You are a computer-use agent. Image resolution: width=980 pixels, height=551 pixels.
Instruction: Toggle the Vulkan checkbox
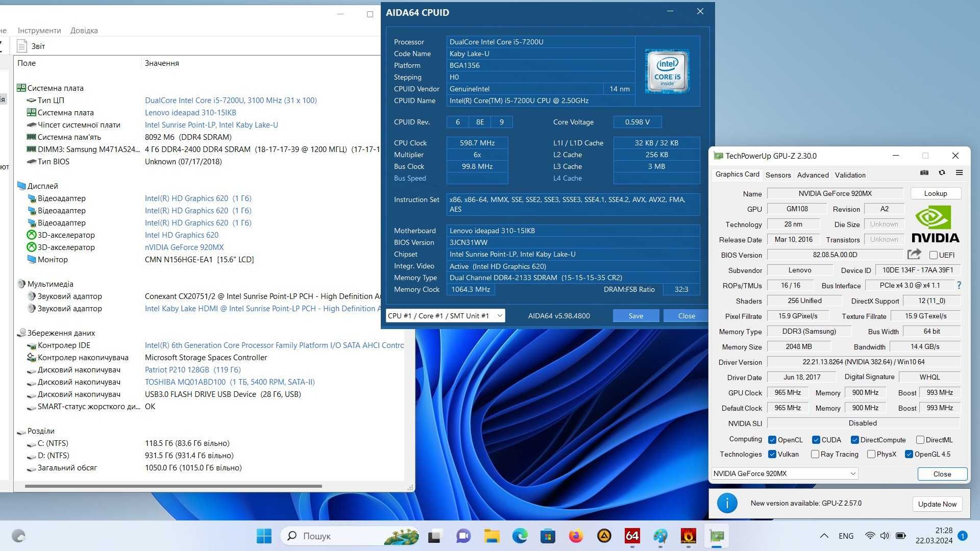pyautogui.click(x=772, y=454)
